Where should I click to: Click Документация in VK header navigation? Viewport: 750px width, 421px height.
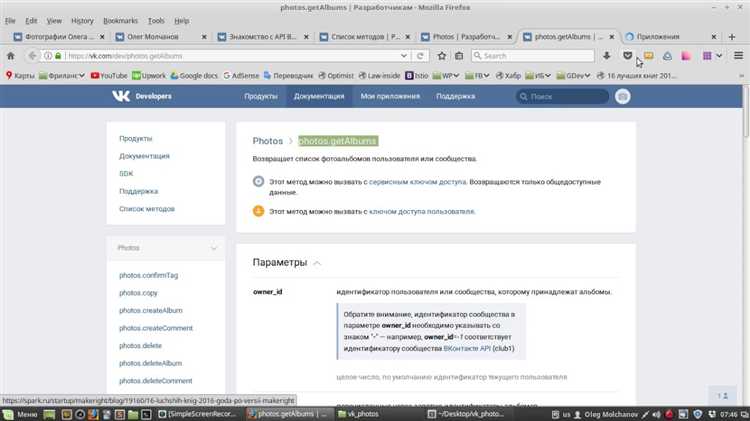point(319,96)
